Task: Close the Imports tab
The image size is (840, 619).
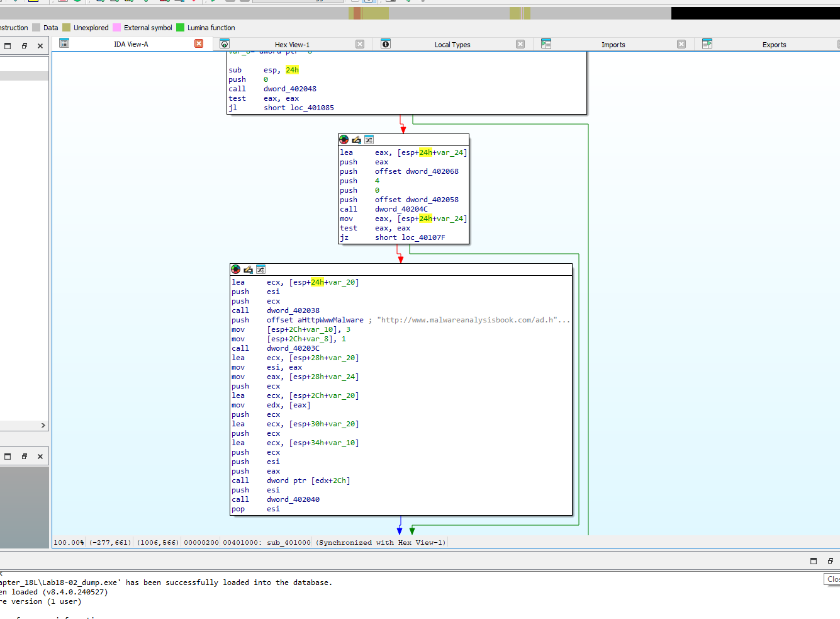Action: coord(681,44)
